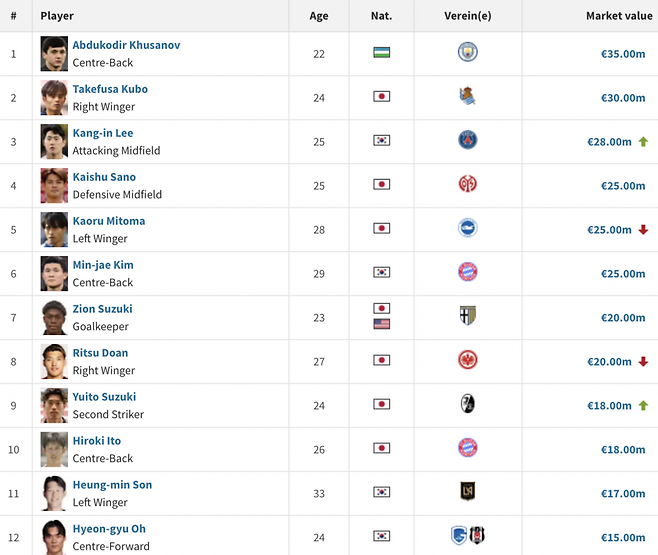Viewport: 658px width, 555px height.
Task: Click the Real Sociedad club crest
Action: 468,97
